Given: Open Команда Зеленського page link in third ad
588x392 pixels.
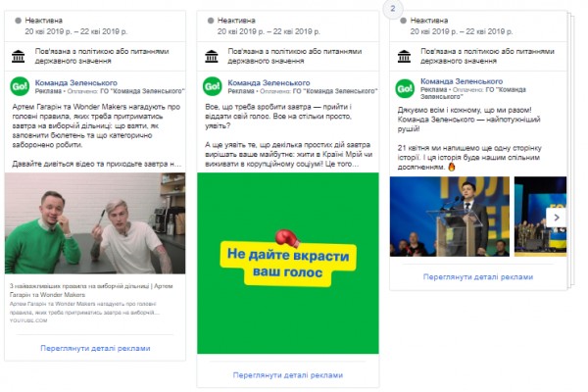Looking at the screenshot, I should [x=462, y=81].
